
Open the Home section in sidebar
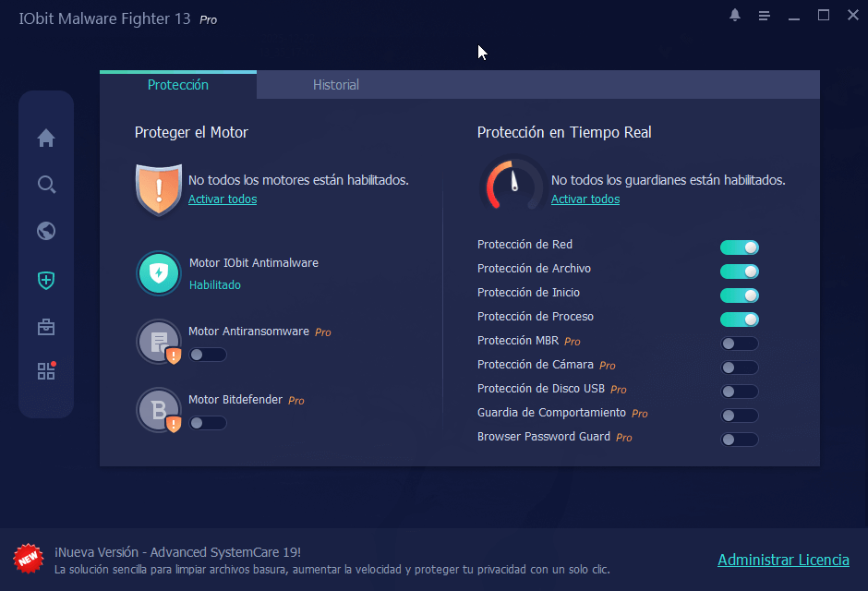click(x=46, y=138)
